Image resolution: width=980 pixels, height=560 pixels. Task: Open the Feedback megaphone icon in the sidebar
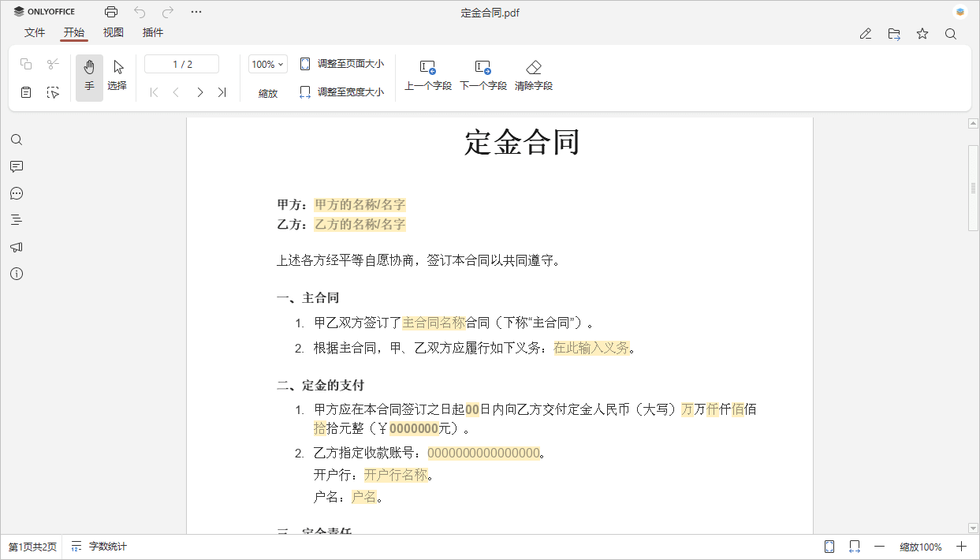16,247
